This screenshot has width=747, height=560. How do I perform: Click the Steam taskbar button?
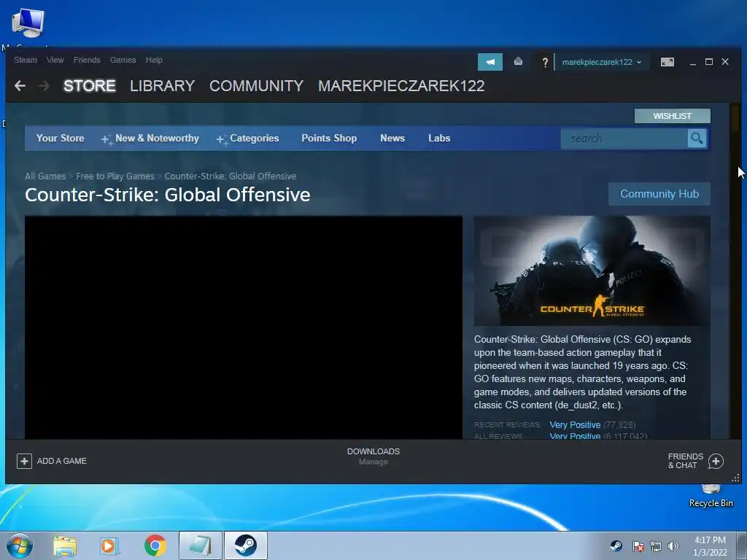(246, 545)
